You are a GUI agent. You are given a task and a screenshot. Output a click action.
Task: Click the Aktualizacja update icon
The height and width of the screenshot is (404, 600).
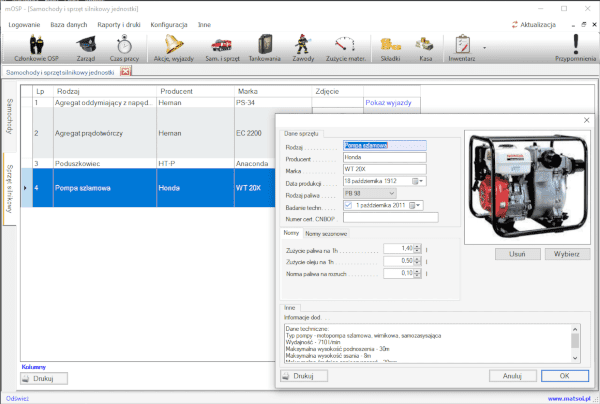tap(515, 24)
